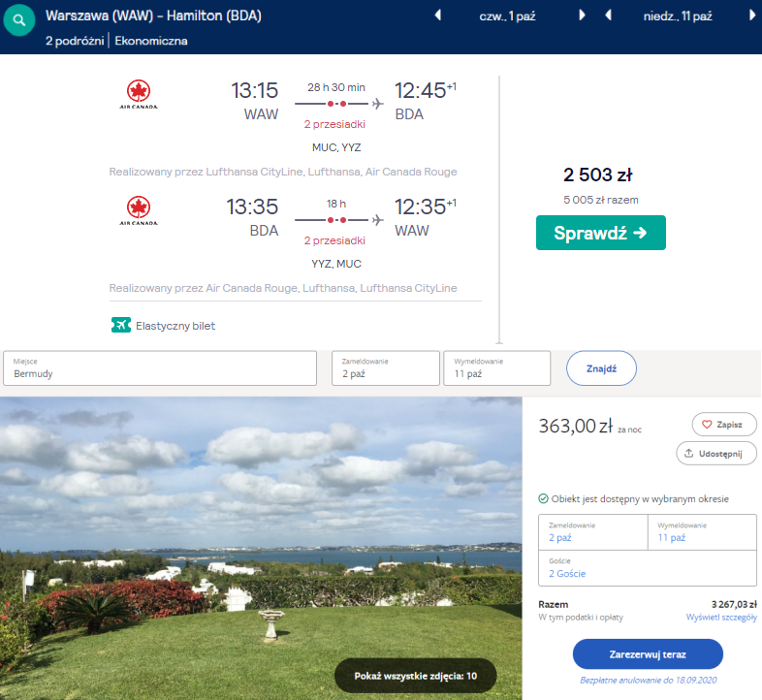Screen dimensions: 762x700
Task: Click Air Canada logo on outbound flight
Action: 139,96
